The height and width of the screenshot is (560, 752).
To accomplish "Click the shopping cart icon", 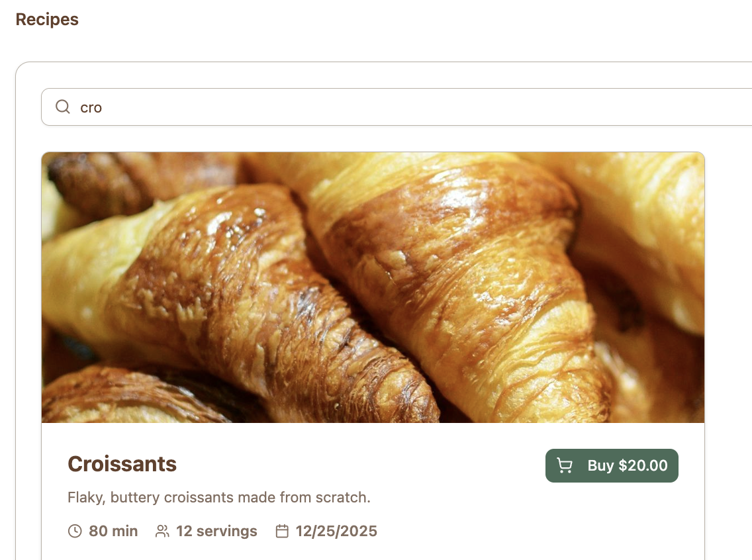I will click(x=565, y=465).
